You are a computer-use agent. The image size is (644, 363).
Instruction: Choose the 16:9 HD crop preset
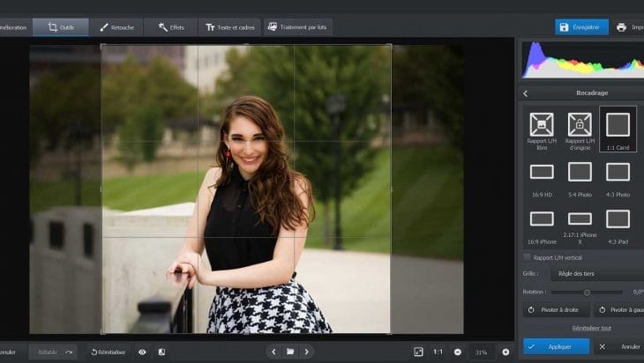coord(542,176)
